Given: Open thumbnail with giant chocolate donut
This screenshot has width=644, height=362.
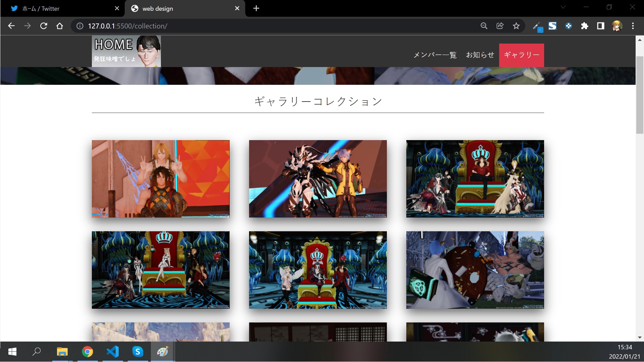Looking at the screenshot, I should [x=475, y=270].
